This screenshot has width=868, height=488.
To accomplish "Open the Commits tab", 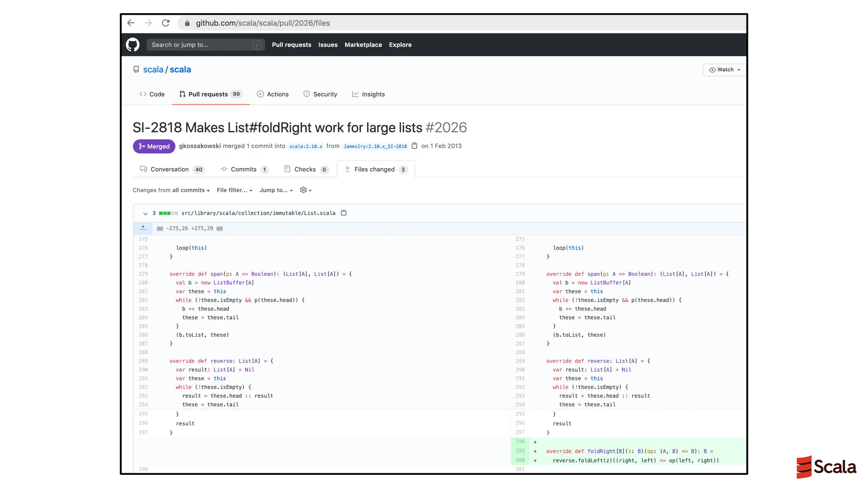I will [x=244, y=169].
